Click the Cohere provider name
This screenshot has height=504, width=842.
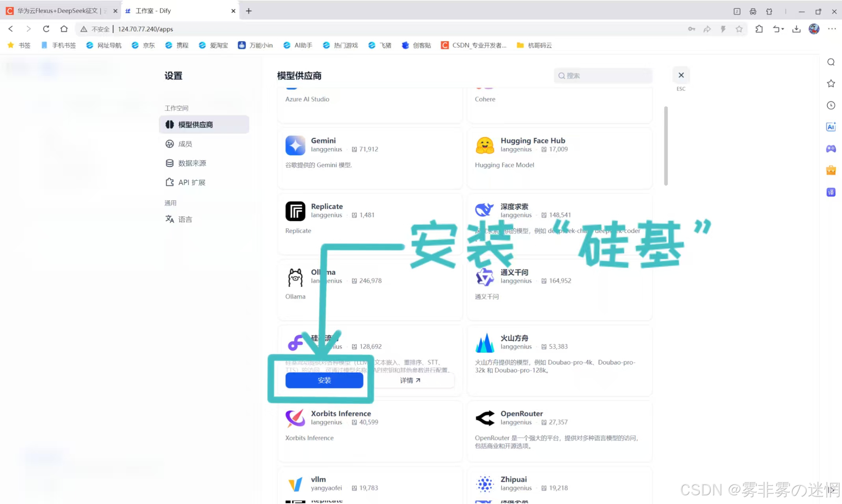tap(485, 99)
